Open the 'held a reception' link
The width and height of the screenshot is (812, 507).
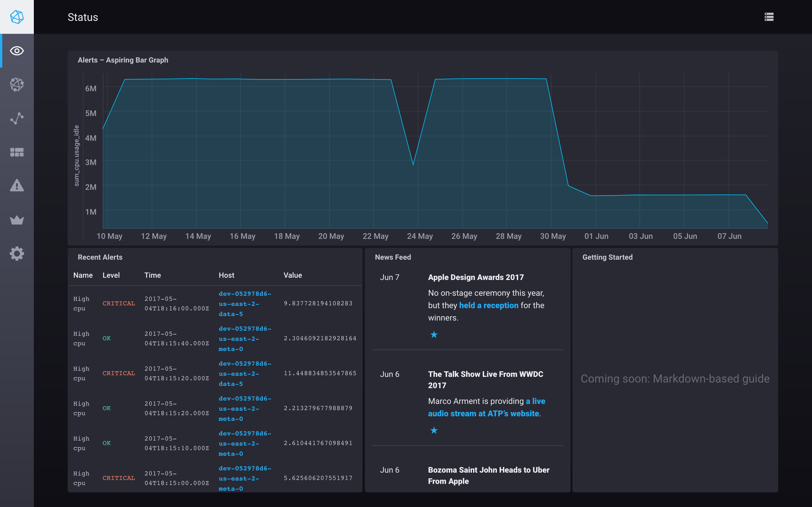489,305
